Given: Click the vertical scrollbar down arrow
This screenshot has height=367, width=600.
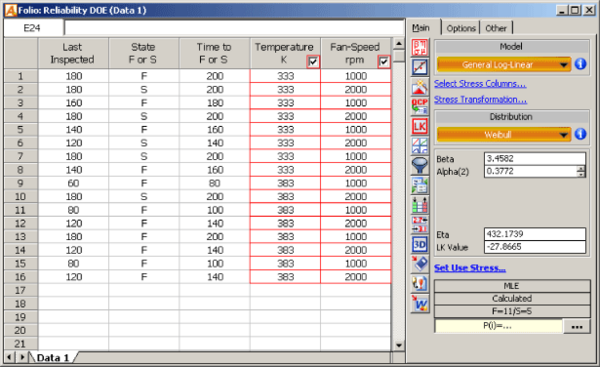Looking at the screenshot, I should click(399, 345).
